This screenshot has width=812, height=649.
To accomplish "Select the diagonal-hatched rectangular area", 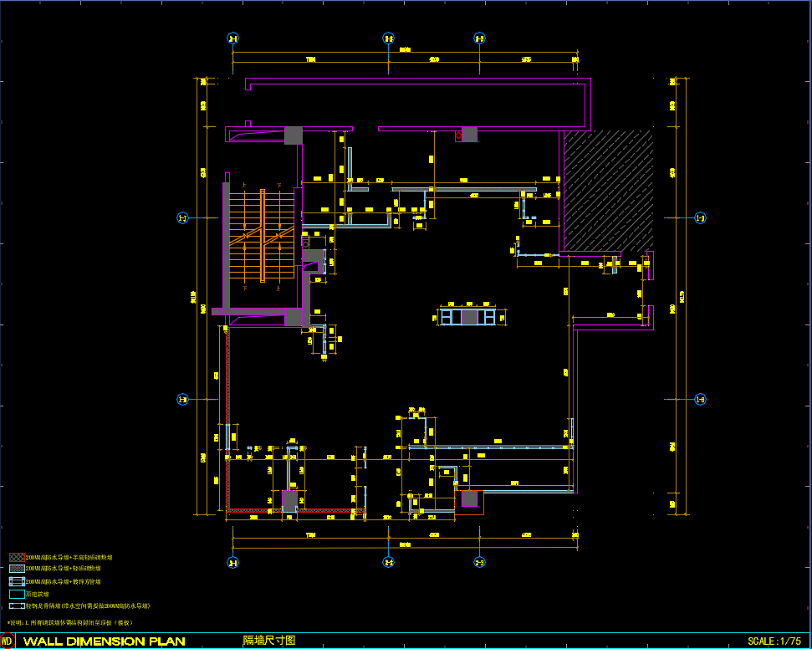I will (608, 191).
